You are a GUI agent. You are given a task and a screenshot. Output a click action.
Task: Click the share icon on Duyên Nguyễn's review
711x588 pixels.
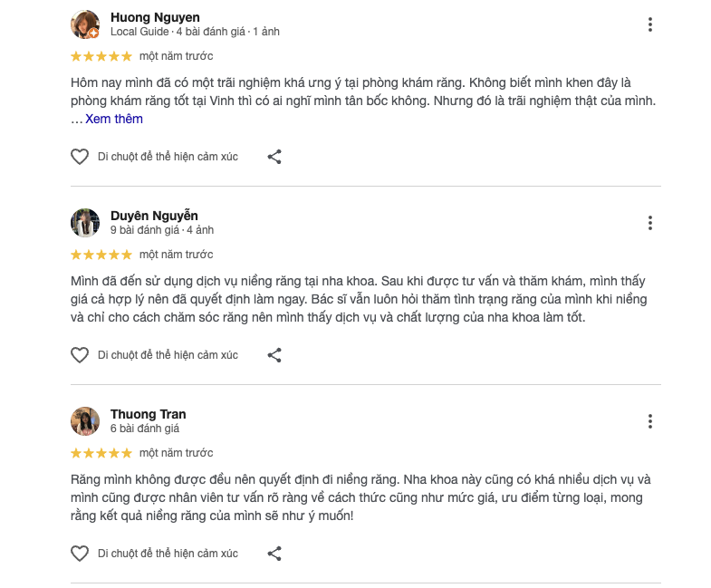point(274,355)
